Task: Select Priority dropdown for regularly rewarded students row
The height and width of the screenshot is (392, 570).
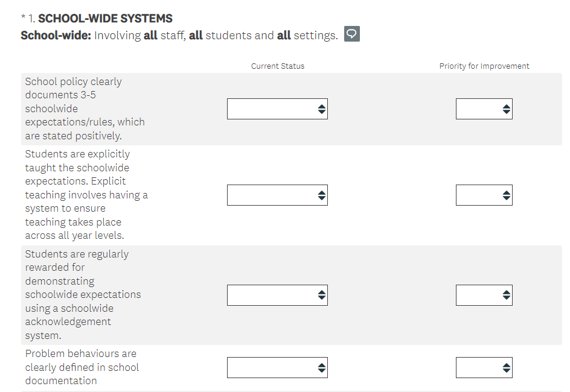Action: coord(484,295)
